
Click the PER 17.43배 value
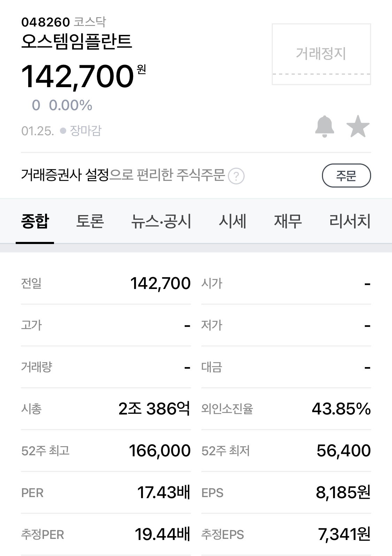tap(163, 492)
